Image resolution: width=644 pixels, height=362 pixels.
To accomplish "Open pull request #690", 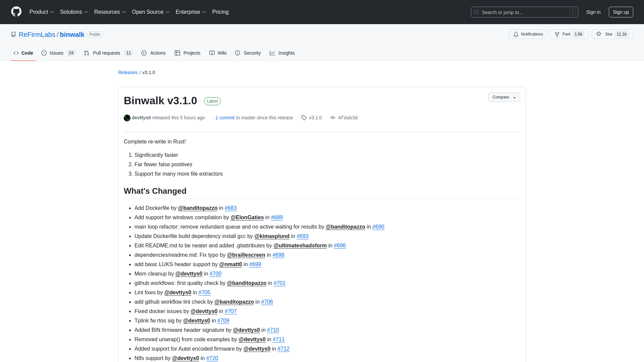I will pyautogui.click(x=378, y=227).
